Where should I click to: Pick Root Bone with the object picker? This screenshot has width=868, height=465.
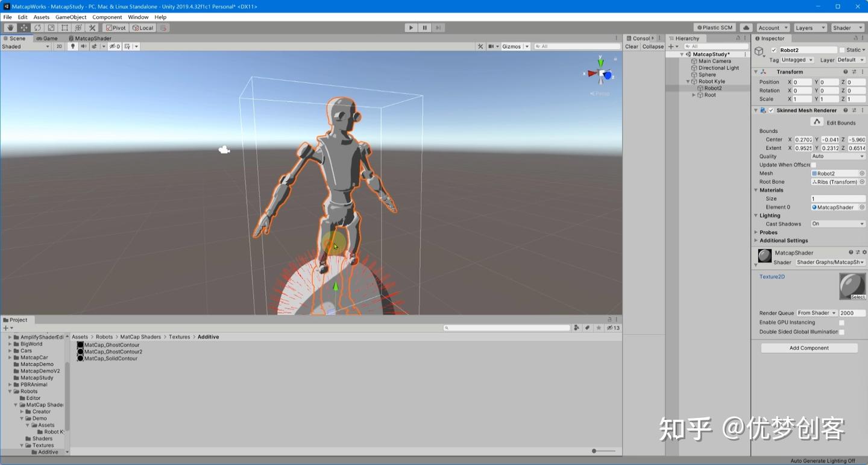[x=862, y=182]
